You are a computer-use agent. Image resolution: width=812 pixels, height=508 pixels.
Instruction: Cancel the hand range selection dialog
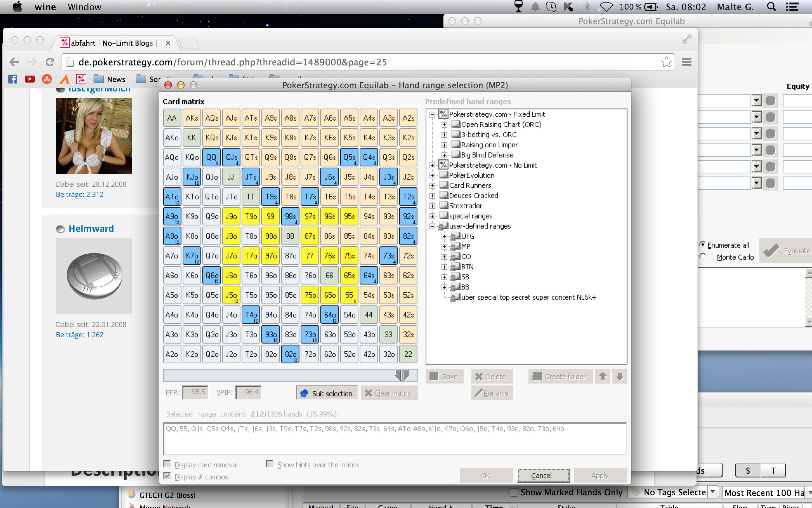pyautogui.click(x=543, y=475)
